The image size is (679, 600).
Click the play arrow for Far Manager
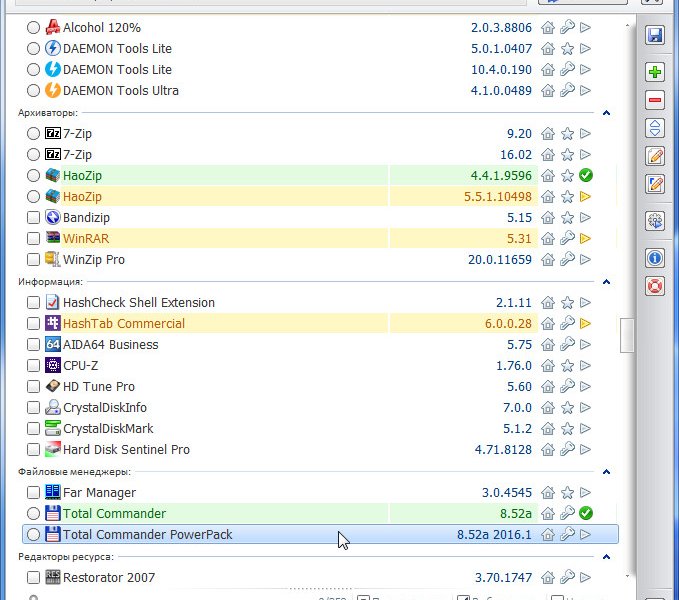(585, 493)
